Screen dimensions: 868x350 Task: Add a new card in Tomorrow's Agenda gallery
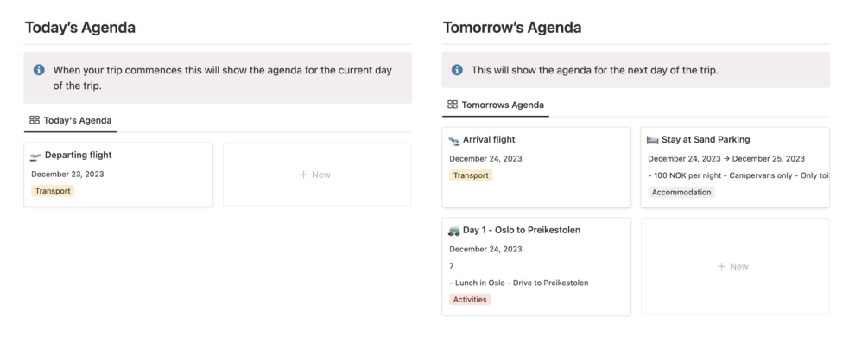click(734, 266)
